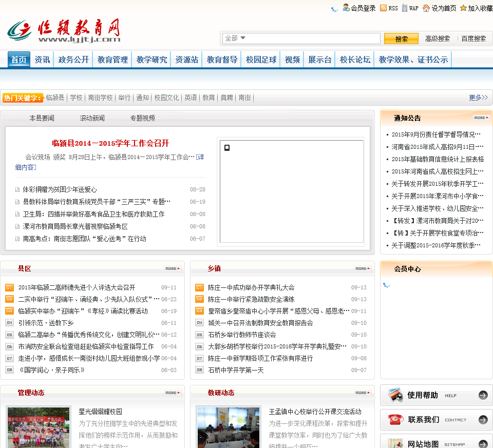Image resolution: width=493 pixels, height=448 pixels.
Task: Click the WAP mobile icon
Action: pos(405,8)
